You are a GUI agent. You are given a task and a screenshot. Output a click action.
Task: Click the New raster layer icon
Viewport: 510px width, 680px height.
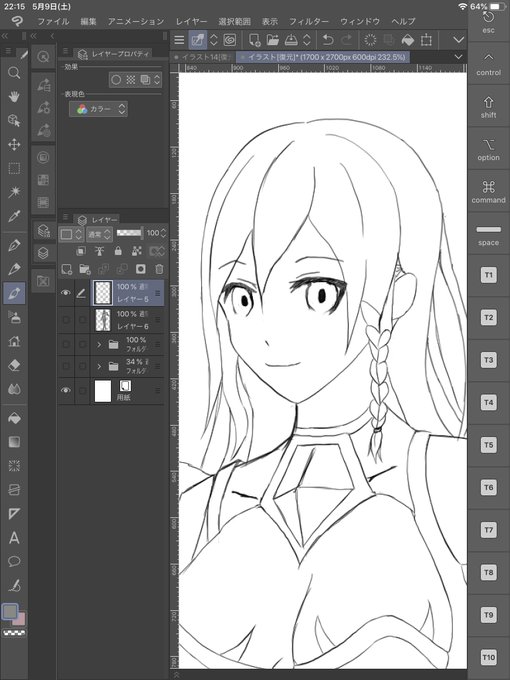coord(66,269)
